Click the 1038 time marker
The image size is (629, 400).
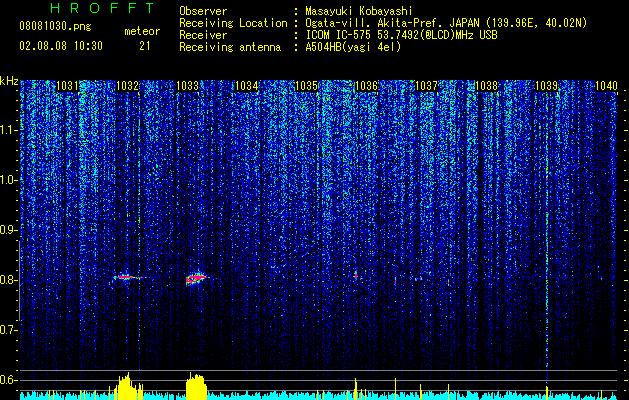tap(486, 86)
